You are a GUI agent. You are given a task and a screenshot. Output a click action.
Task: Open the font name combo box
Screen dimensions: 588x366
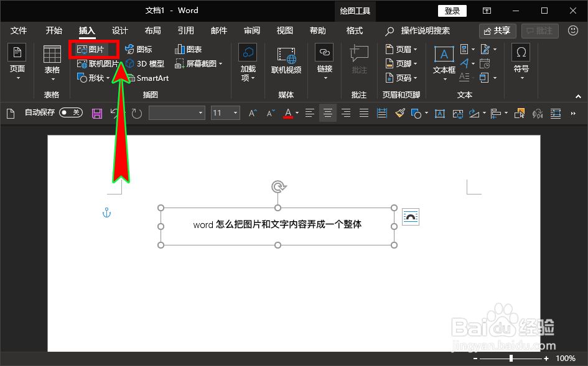(177, 112)
